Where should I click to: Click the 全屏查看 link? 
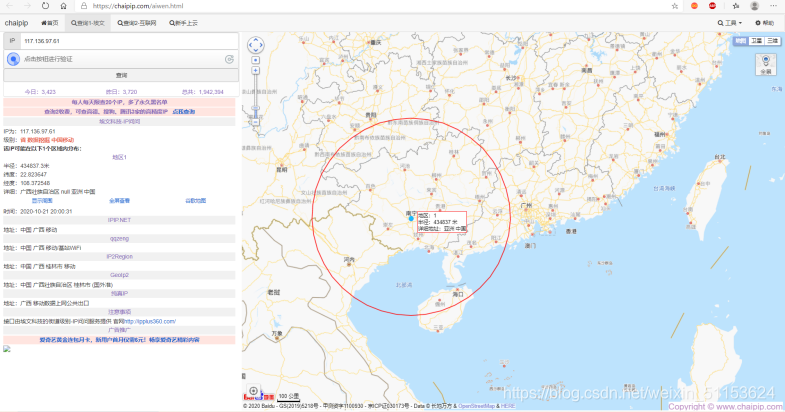point(119,201)
